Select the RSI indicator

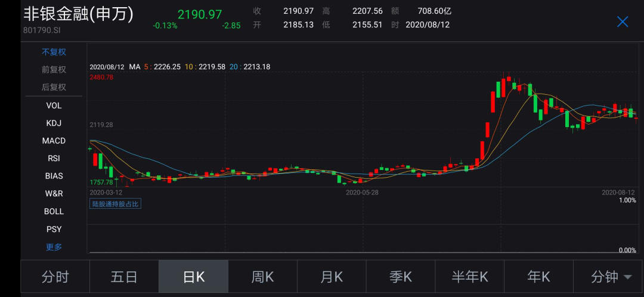pos(54,159)
